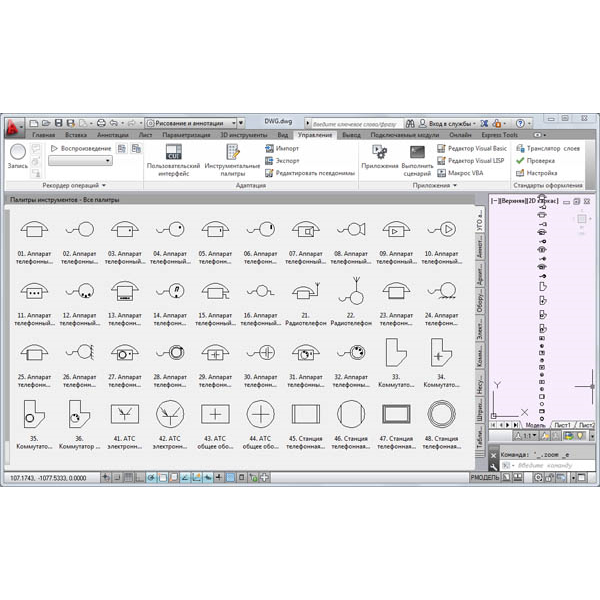Viewport: 600px width, 600px height.
Task: Toggle lineweight display status button
Action: pos(218,477)
